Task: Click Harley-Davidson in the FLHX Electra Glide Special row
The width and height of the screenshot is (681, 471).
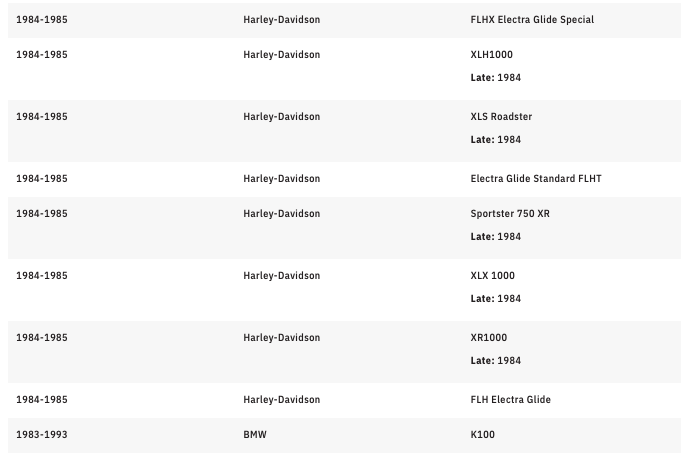Action: (281, 20)
